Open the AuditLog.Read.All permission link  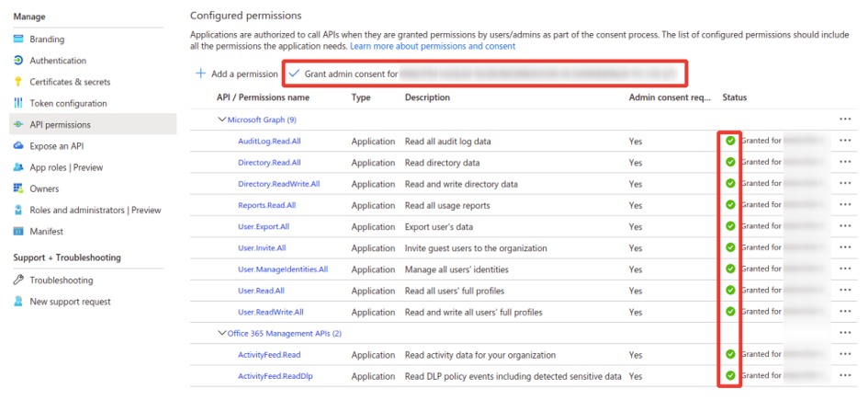(x=269, y=142)
